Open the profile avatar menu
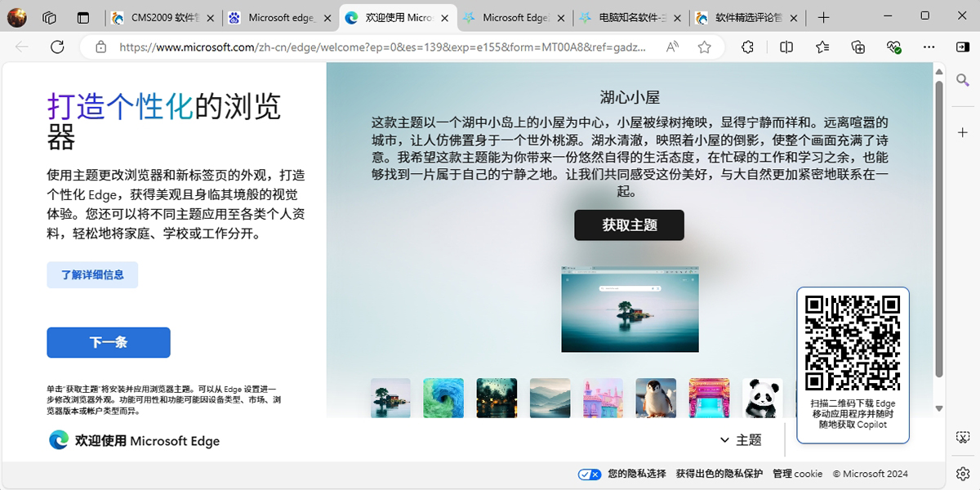 coord(16,16)
